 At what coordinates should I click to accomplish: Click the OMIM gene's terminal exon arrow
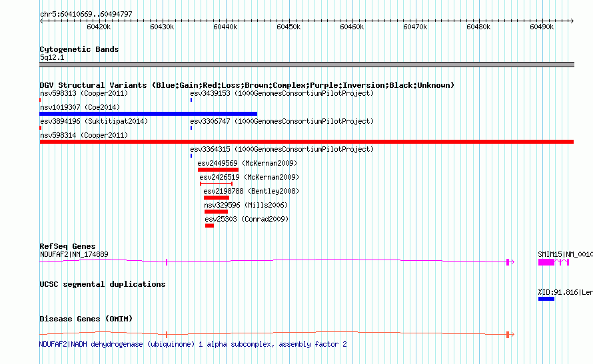point(510,334)
